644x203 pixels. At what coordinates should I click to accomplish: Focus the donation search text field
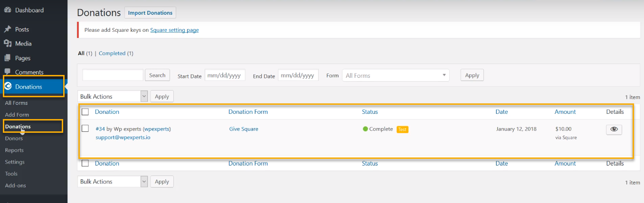coord(113,75)
